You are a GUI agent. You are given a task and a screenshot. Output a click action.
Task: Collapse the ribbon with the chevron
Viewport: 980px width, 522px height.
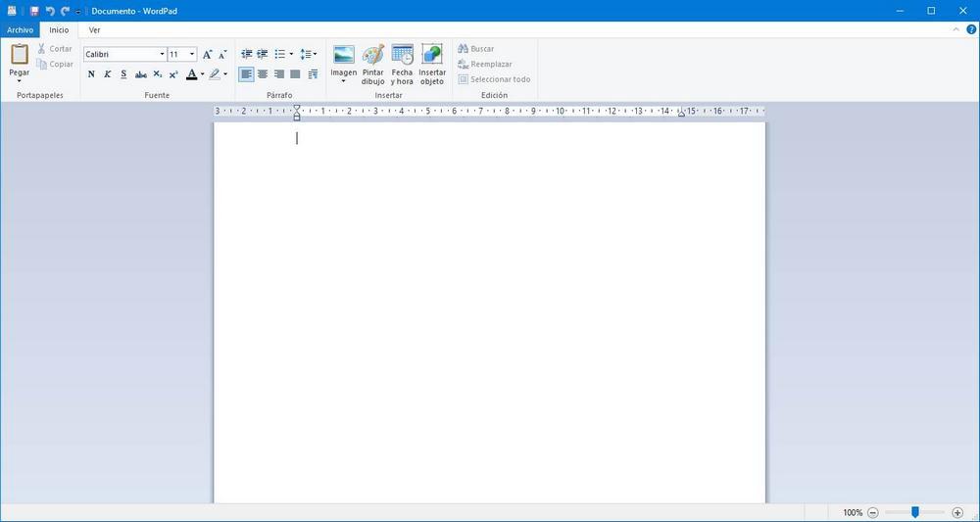point(955,29)
